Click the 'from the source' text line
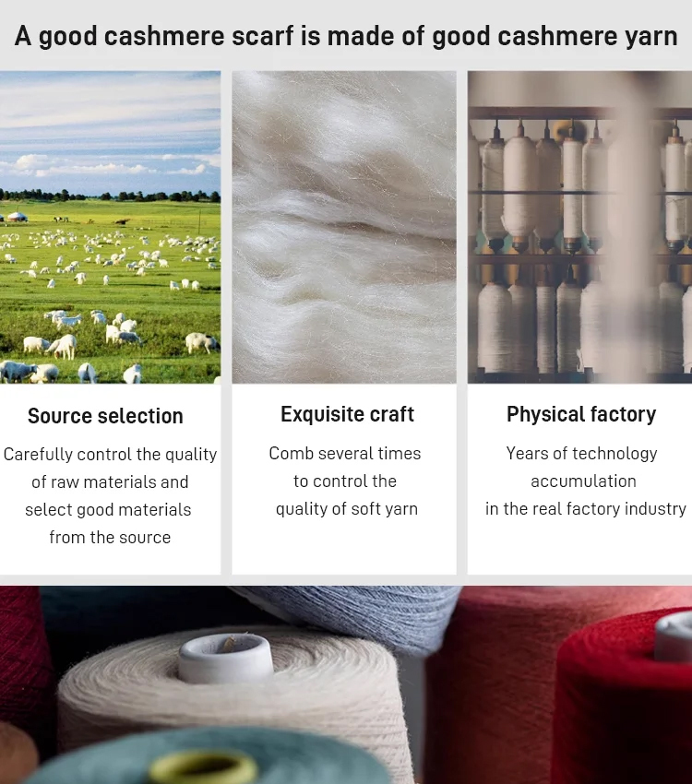Screen dimensions: 692x784 pyautogui.click(x=110, y=538)
